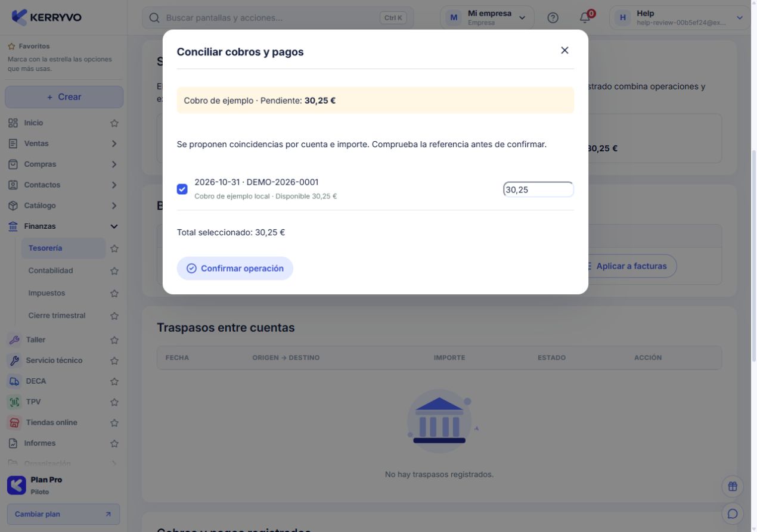
Task: Click Cambiar plan button
Action: [x=63, y=514]
